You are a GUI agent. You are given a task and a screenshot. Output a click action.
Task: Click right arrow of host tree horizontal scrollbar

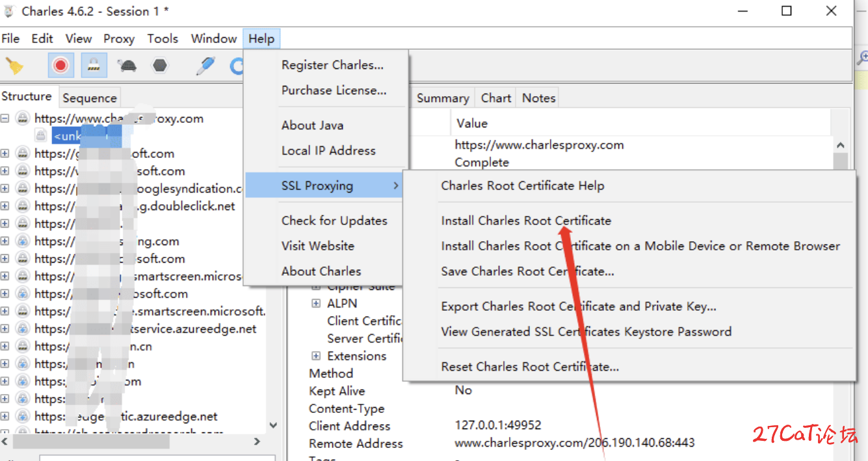[257, 441]
